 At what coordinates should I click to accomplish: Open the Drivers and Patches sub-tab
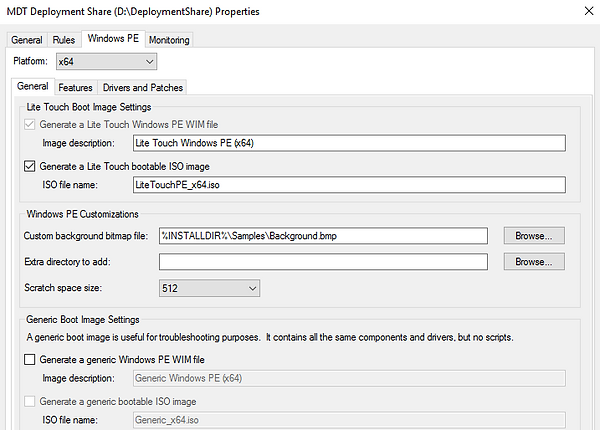143,88
